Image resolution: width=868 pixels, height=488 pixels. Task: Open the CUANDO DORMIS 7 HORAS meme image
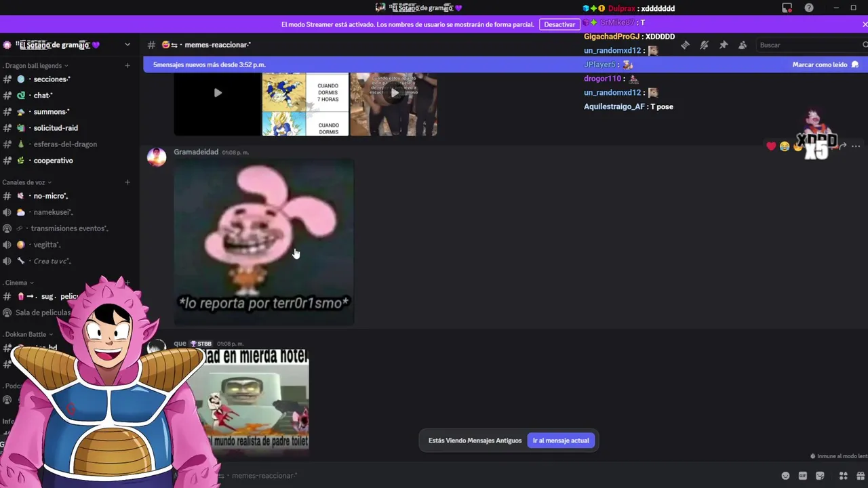305,104
